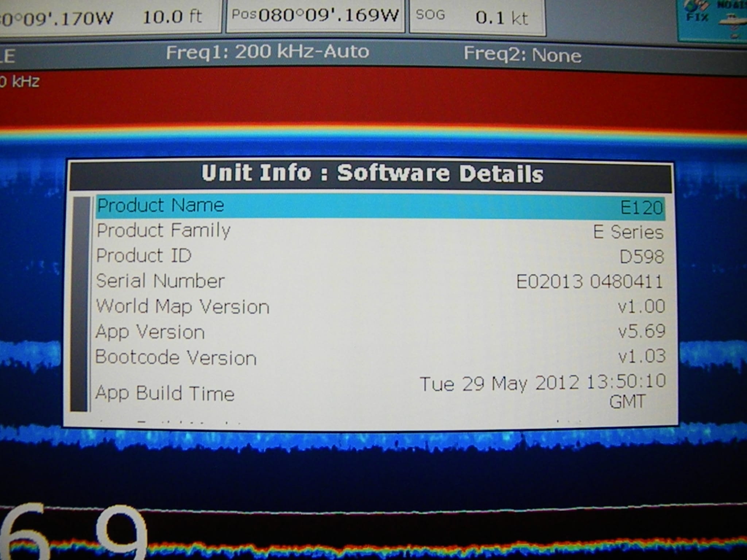Click the SOG 0.1 kt data box
Image resolution: width=747 pixels, height=560 pixels.
[x=477, y=17]
